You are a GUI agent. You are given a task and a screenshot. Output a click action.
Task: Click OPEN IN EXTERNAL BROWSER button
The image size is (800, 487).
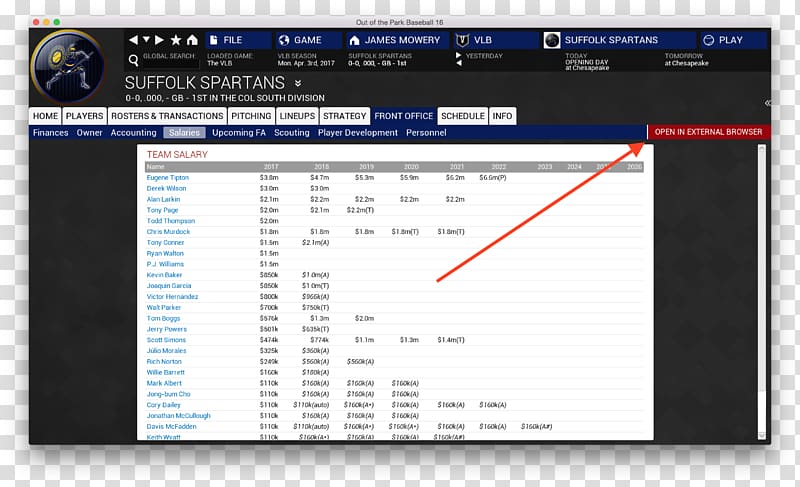click(709, 132)
